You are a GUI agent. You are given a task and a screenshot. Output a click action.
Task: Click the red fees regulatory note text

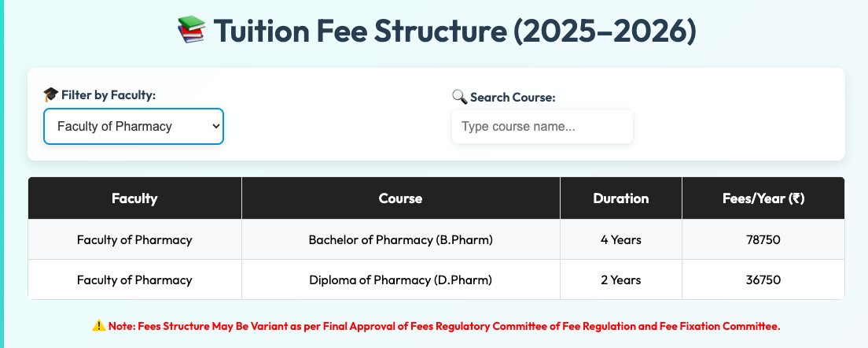444,327
